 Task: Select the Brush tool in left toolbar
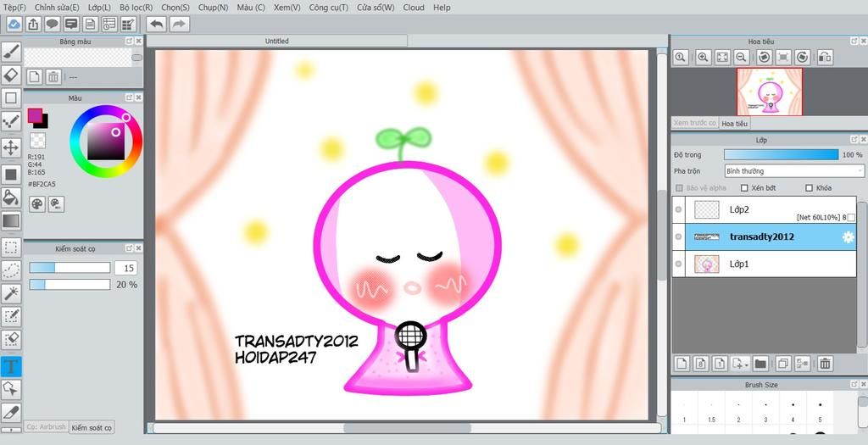11,52
